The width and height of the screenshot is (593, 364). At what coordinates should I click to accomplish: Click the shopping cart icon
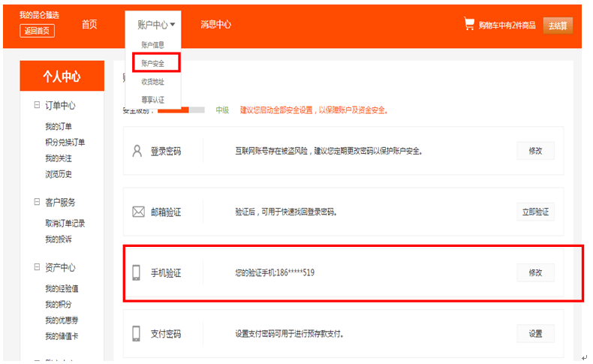[469, 24]
